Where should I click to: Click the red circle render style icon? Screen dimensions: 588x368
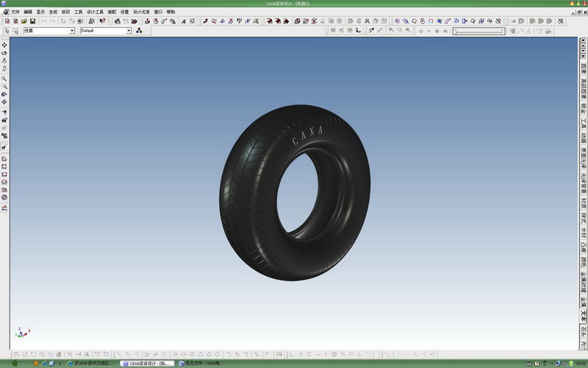(x=4, y=197)
